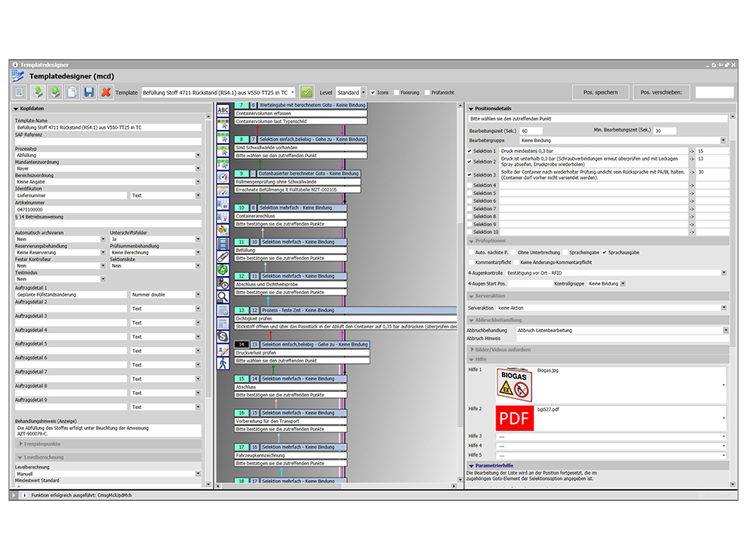Open the Templatedesigner title bar info icon
This screenshot has width=747, height=560.
point(16,65)
